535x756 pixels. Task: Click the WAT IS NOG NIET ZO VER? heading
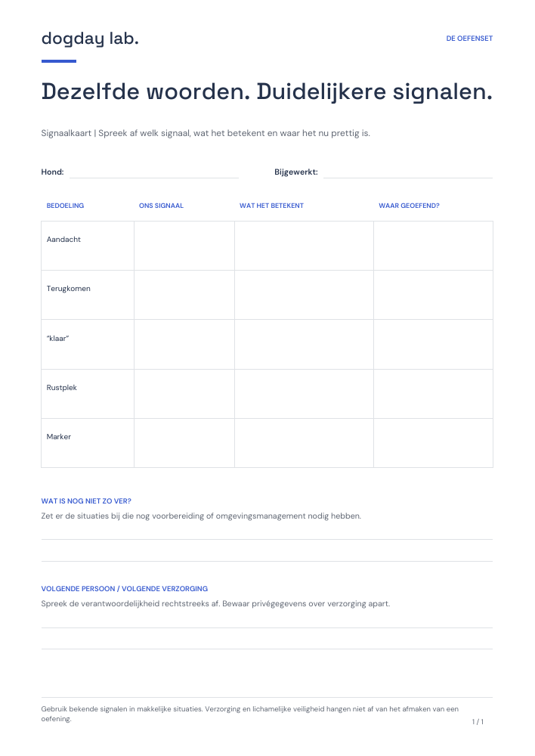[x=86, y=501]
